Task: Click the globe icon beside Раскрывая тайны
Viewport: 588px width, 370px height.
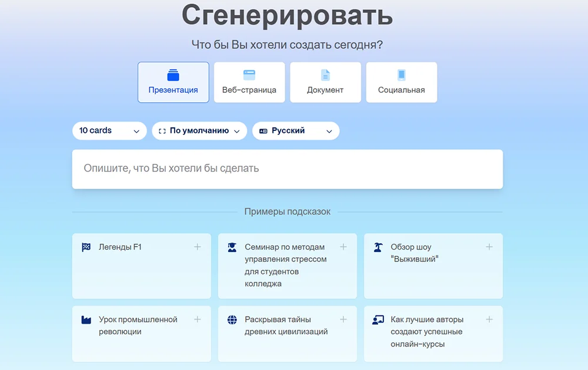Action: click(x=232, y=320)
